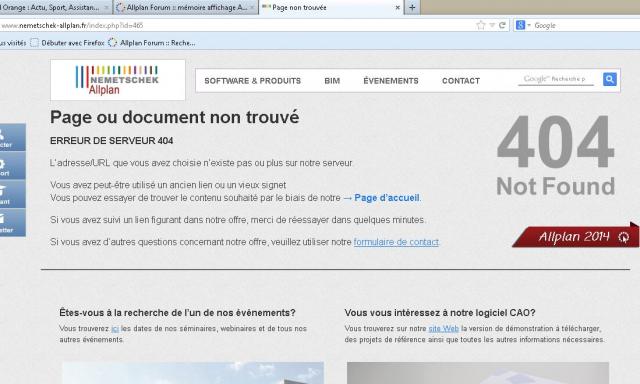Click the 'ERREUR DE SERVEUR 404' text
The height and width of the screenshot is (384, 640).
(111, 141)
